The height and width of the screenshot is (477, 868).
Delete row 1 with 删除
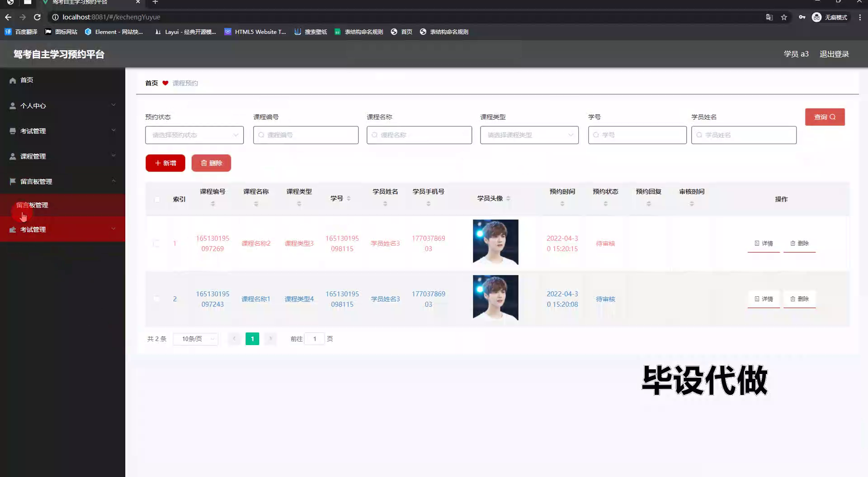click(x=799, y=243)
